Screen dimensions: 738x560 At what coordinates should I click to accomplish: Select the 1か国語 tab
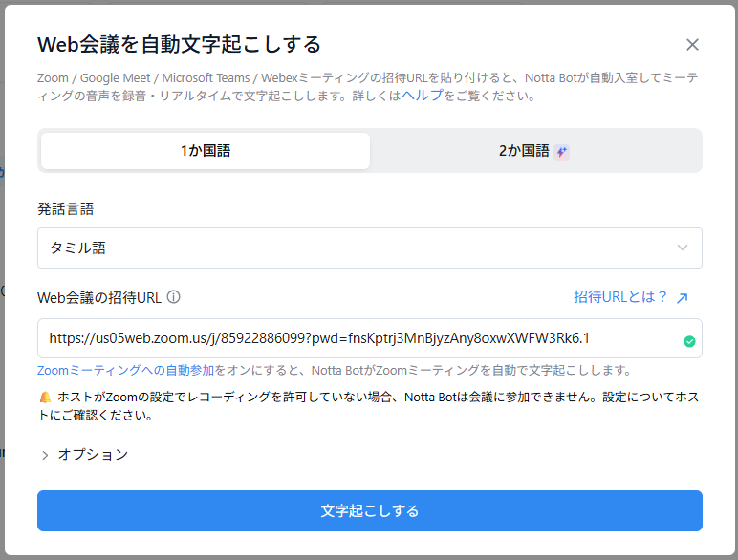(205, 151)
